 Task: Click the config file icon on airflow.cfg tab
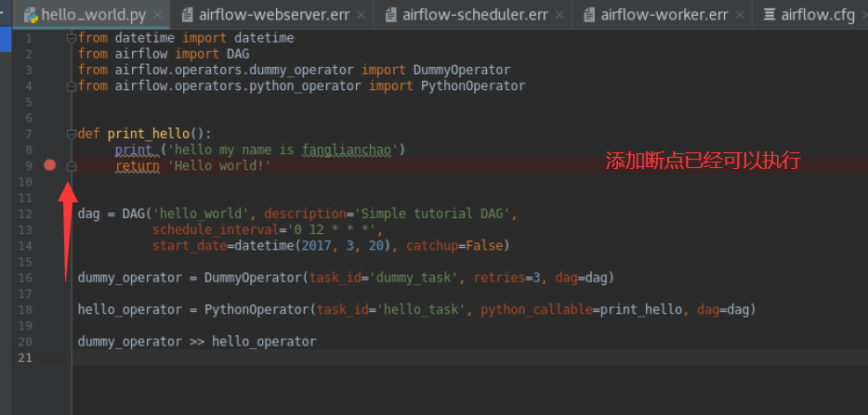coord(769,15)
